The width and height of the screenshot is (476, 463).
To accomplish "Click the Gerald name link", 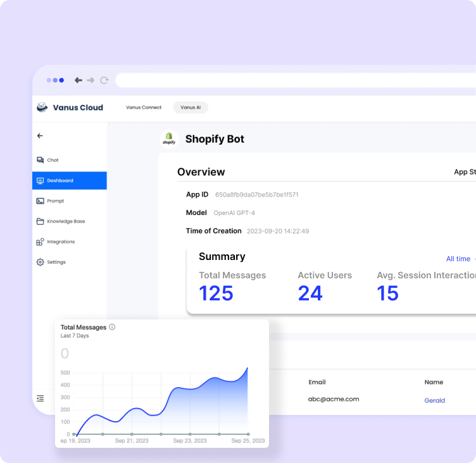I will pyautogui.click(x=434, y=400).
